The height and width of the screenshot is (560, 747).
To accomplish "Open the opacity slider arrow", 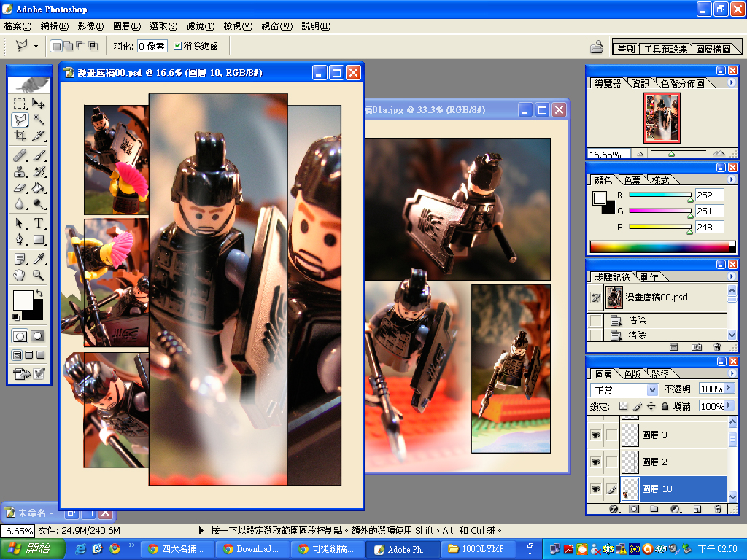I will pyautogui.click(x=729, y=389).
